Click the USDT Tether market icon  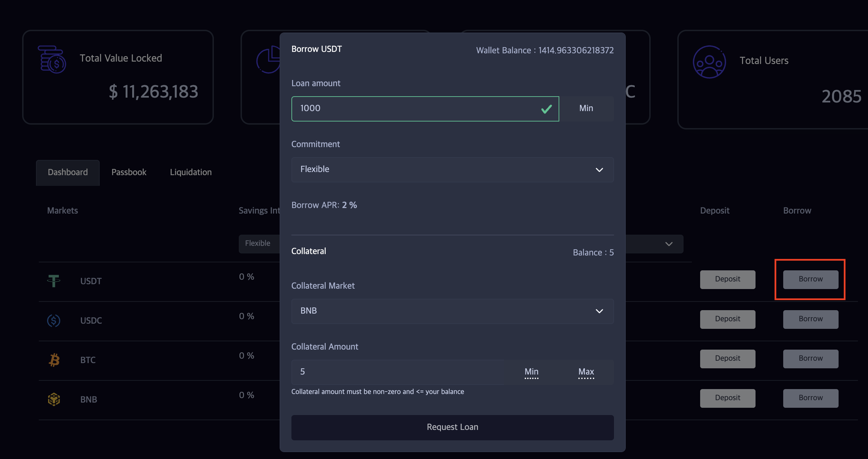(x=54, y=281)
